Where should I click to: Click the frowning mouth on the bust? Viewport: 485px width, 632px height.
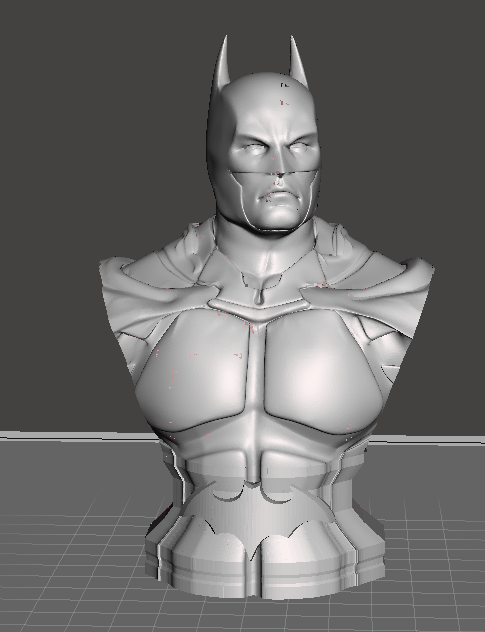280,198
